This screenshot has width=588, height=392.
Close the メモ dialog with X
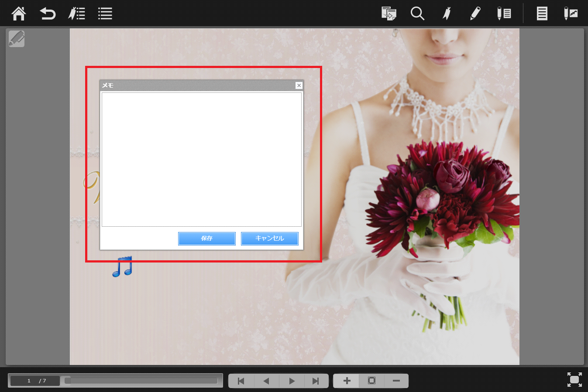click(299, 85)
